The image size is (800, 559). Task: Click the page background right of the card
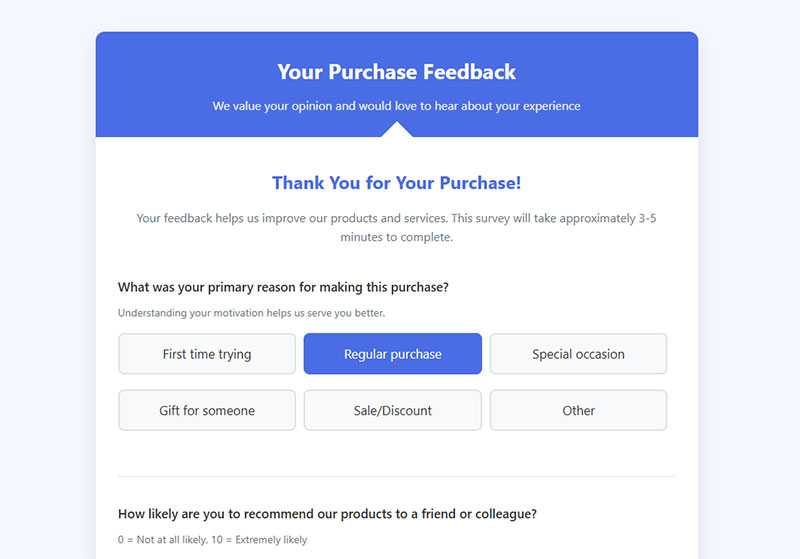(x=749, y=280)
